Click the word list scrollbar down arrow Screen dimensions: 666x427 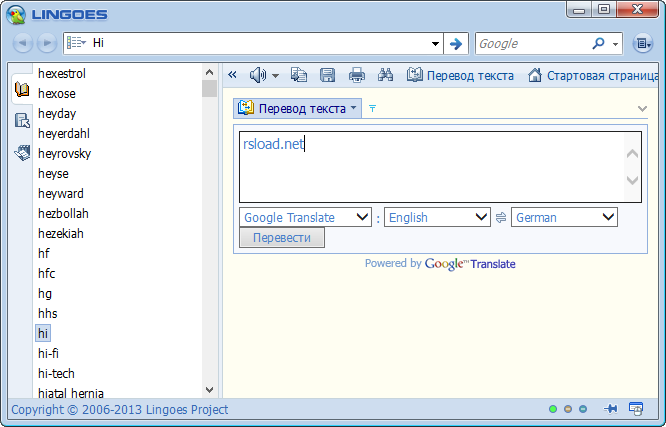(x=209, y=390)
